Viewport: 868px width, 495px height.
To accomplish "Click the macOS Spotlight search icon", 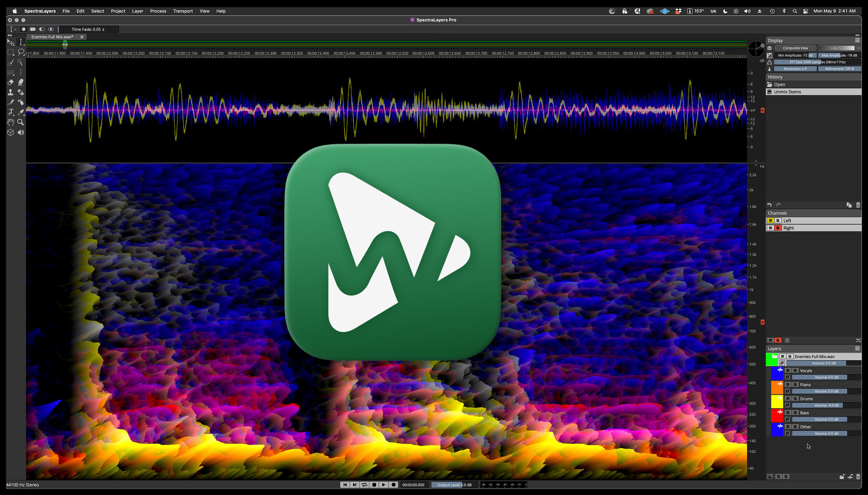I will pyautogui.click(x=795, y=11).
